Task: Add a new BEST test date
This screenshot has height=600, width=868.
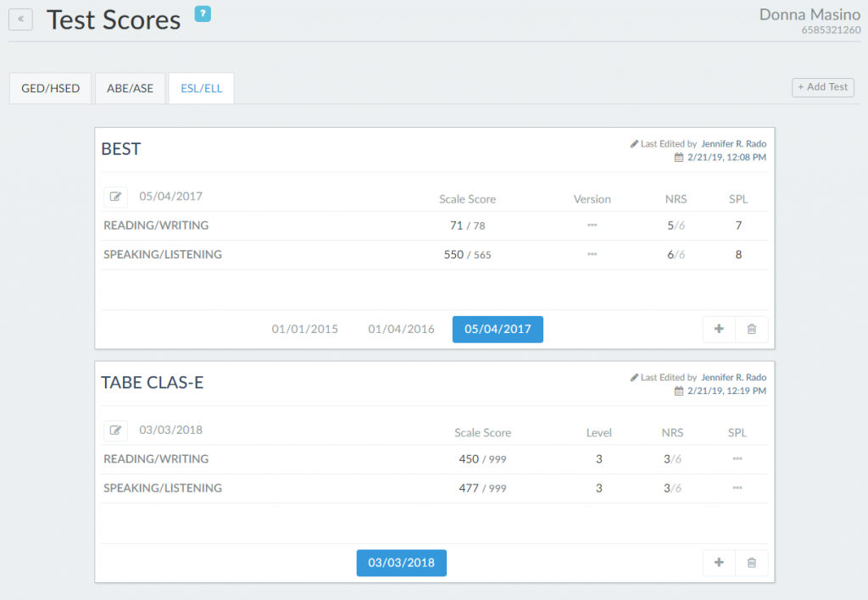Action: (719, 330)
